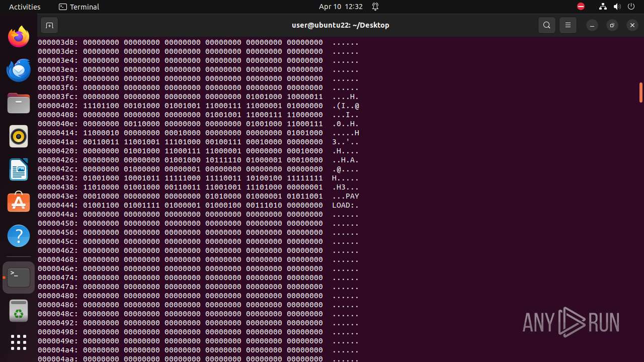The width and height of the screenshot is (644, 362).
Task: Click the terminal search icon
Action: [x=547, y=25]
